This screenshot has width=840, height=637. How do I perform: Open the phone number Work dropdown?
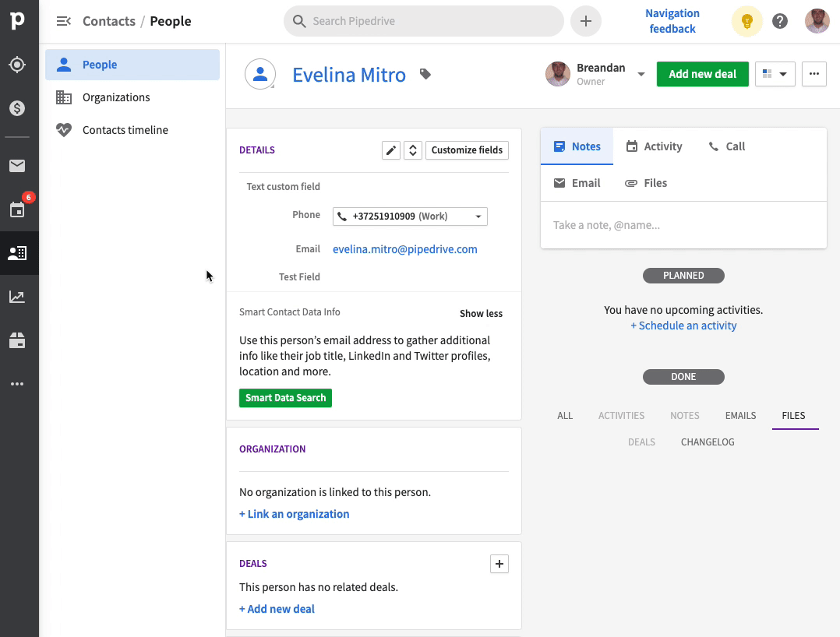click(x=411, y=216)
